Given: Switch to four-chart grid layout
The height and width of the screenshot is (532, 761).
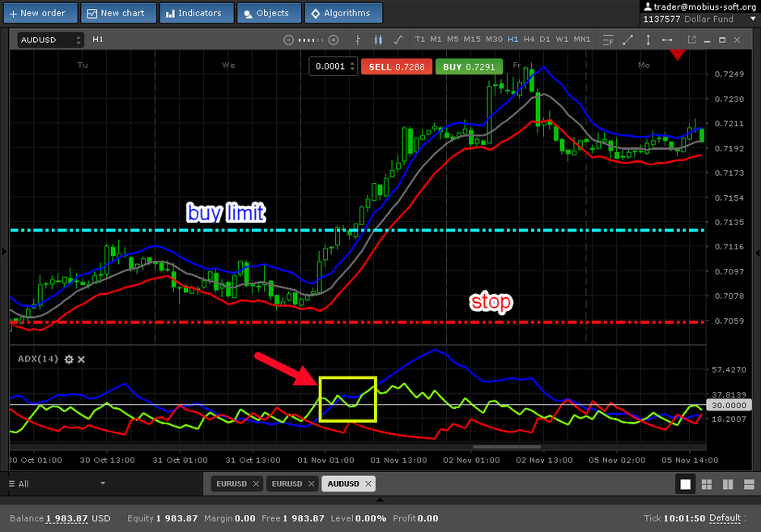Looking at the screenshot, I should click(x=707, y=484).
